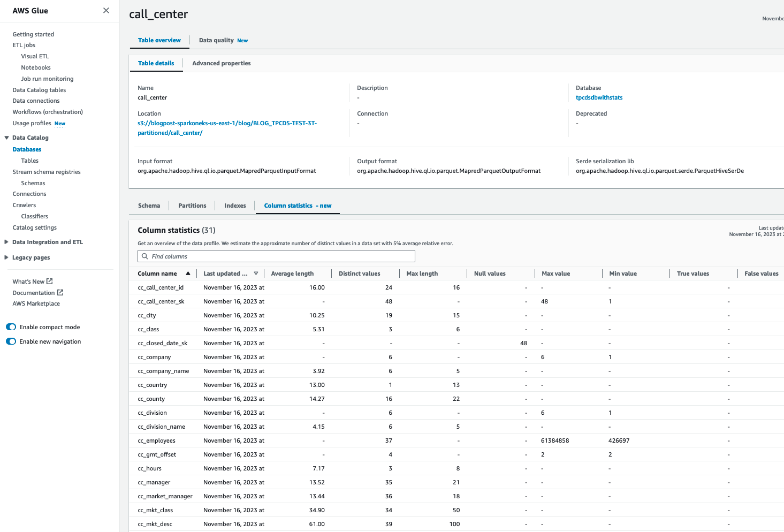The height and width of the screenshot is (532, 784).
Task: Open Crawlers page
Action: pos(24,205)
